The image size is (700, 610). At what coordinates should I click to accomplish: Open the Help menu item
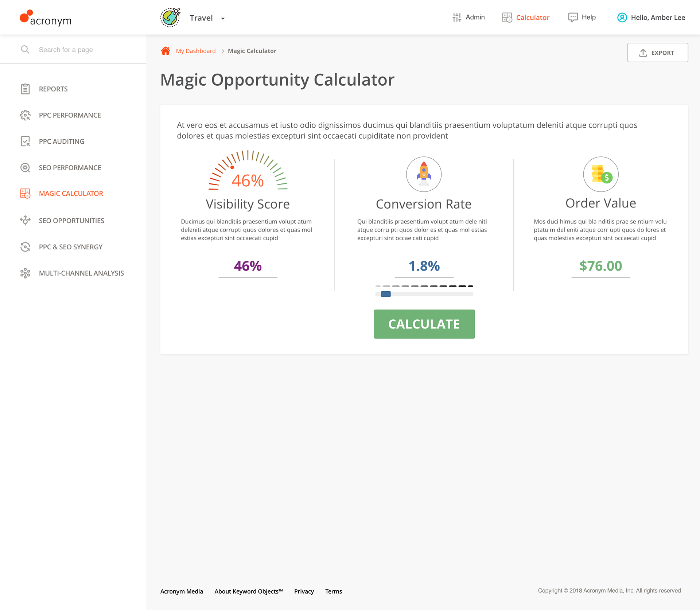(x=582, y=17)
